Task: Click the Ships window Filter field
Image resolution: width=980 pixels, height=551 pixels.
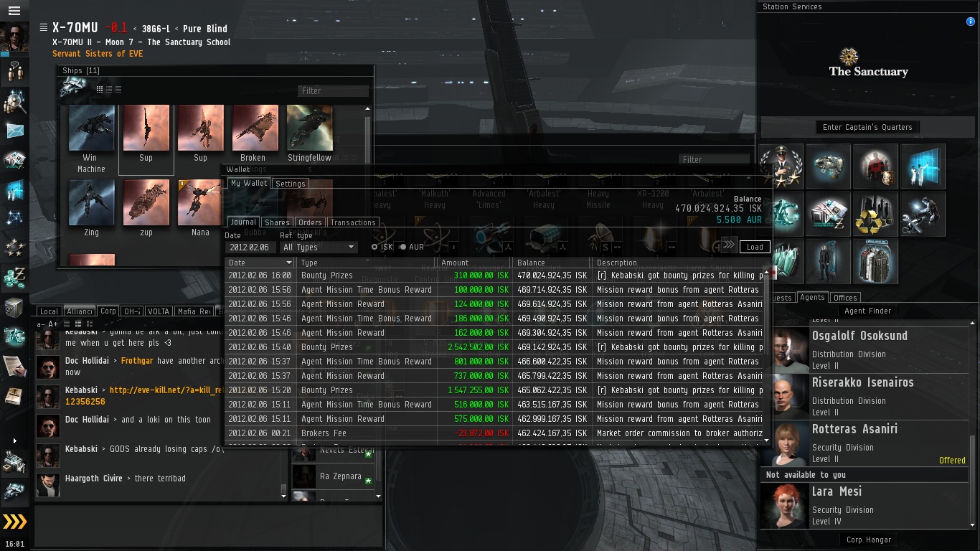Action: click(x=333, y=90)
